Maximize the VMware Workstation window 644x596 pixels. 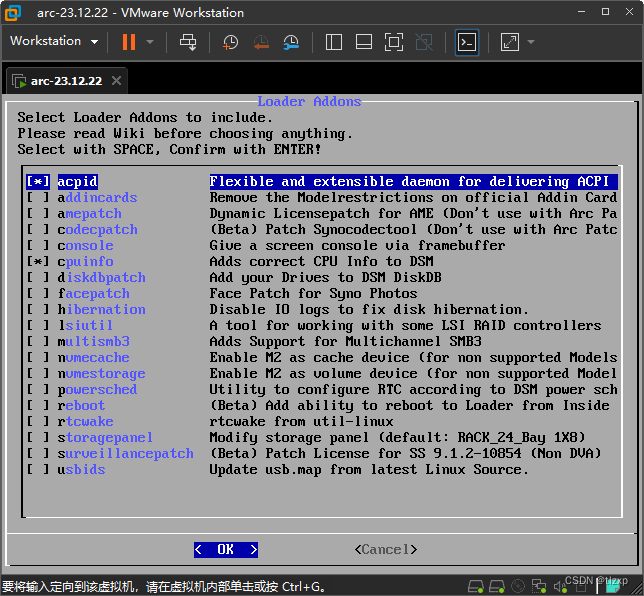[605, 12]
